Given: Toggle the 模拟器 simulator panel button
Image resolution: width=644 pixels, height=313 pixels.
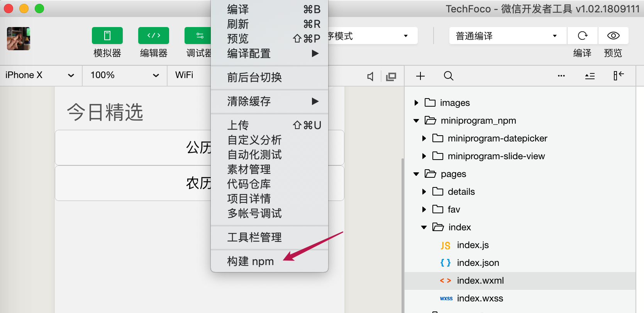Looking at the screenshot, I should click(107, 36).
